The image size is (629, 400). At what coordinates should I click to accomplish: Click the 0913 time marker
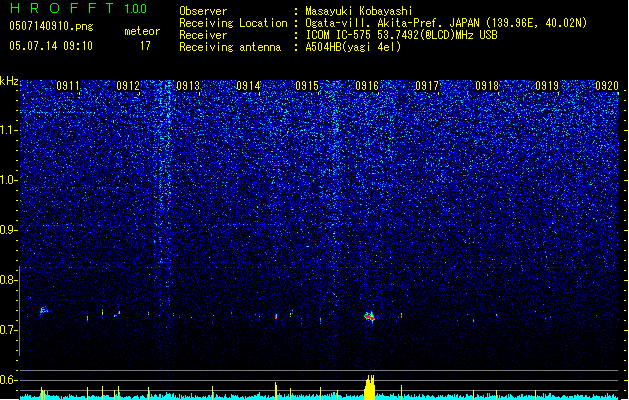coord(188,86)
